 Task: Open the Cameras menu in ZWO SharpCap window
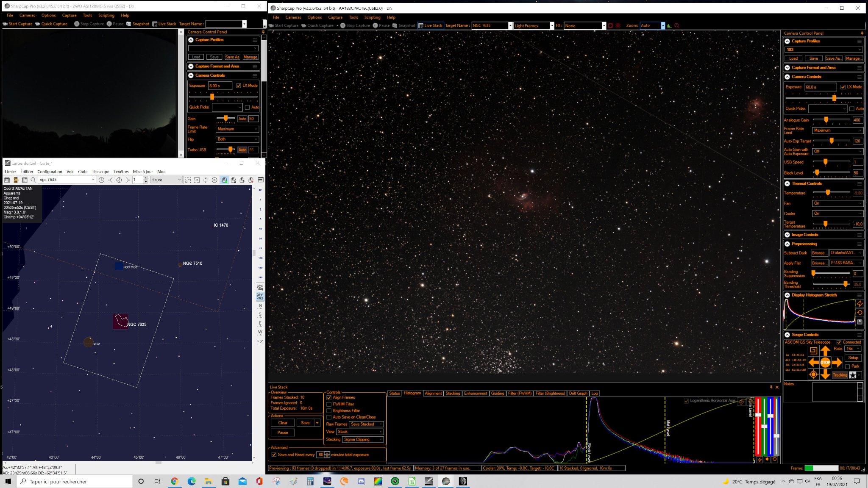[27, 16]
